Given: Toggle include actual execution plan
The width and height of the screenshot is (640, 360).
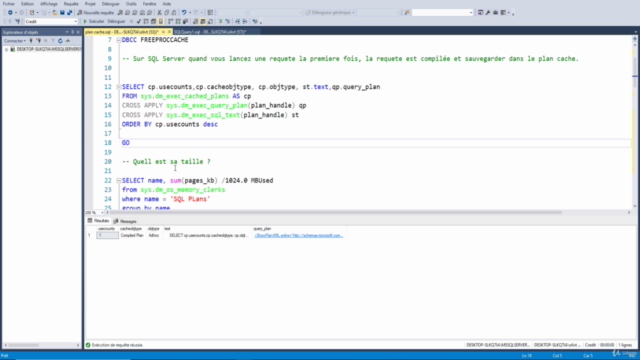Looking at the screenshot, I should click(171, 22).
